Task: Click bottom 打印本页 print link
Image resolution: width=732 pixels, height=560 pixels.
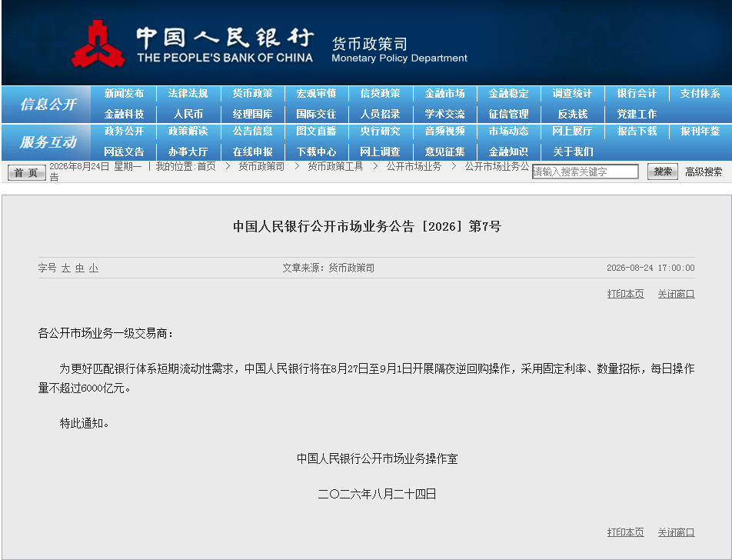Action: pyautogui.click(x=626, y=532)
